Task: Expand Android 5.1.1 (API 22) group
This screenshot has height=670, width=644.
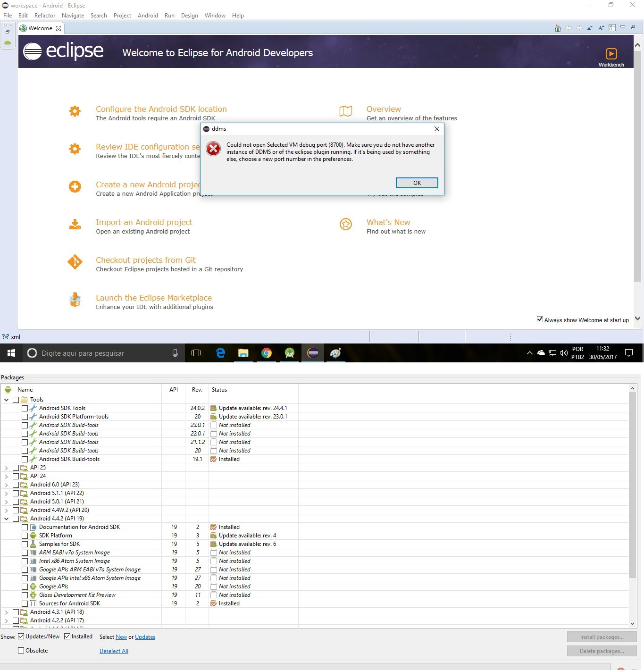Action: [7, 493]
